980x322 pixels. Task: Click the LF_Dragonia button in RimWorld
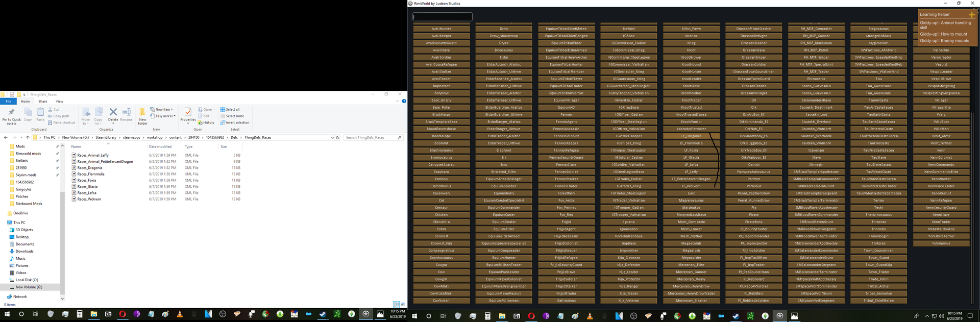coord(691,136)
